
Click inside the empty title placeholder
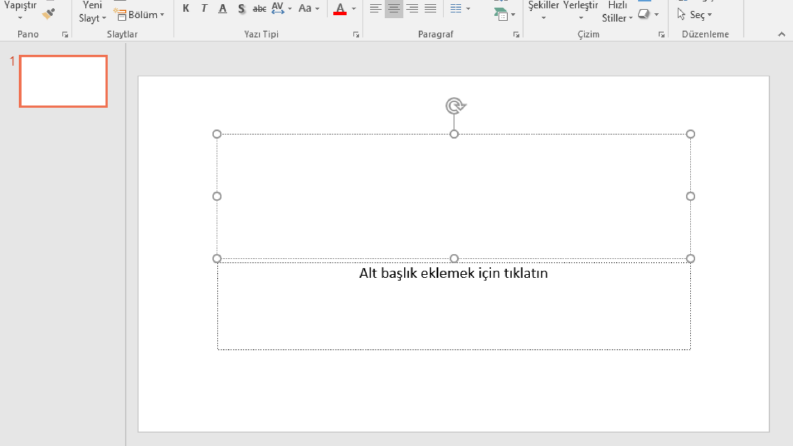click(x=454, y=196)
